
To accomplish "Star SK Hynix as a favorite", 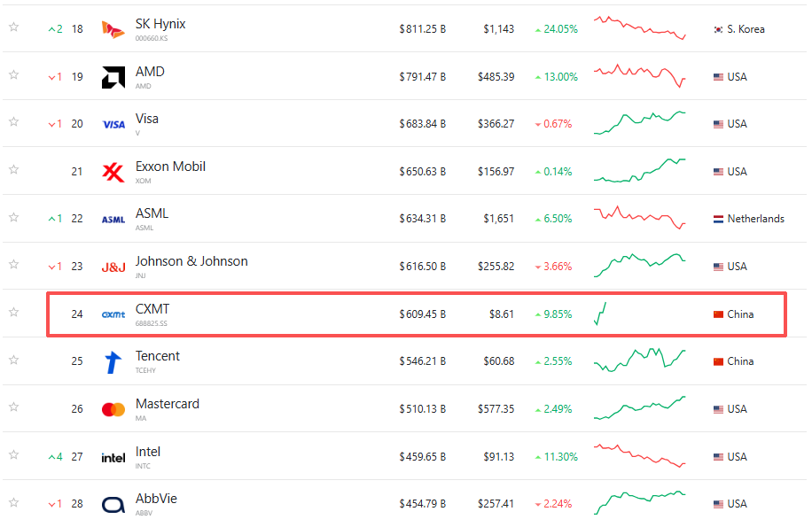I will [14, 27].
